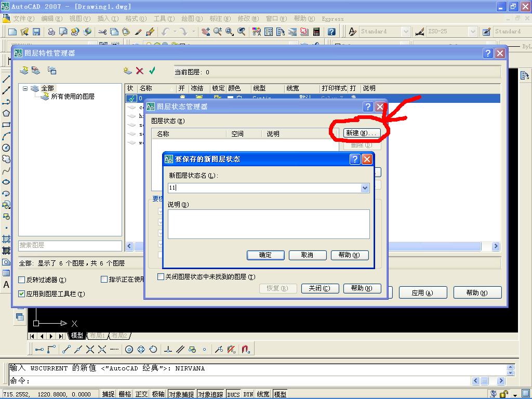The width and height of the screenshot is (532, 399).
Task: Click the Snap to Perpendicular icon
Action: tap(168, 349)
